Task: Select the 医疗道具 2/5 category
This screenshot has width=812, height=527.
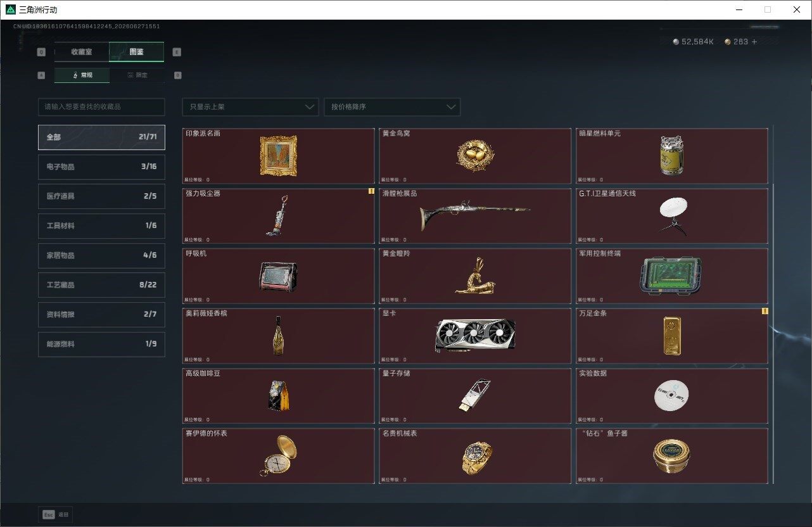Action: [101, 196]
